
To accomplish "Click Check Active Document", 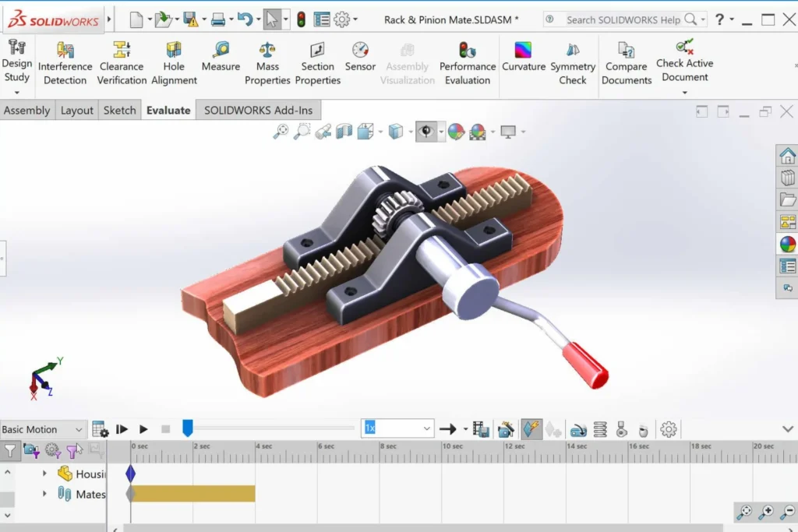I will pyautogui.click(x=684, y=61).
